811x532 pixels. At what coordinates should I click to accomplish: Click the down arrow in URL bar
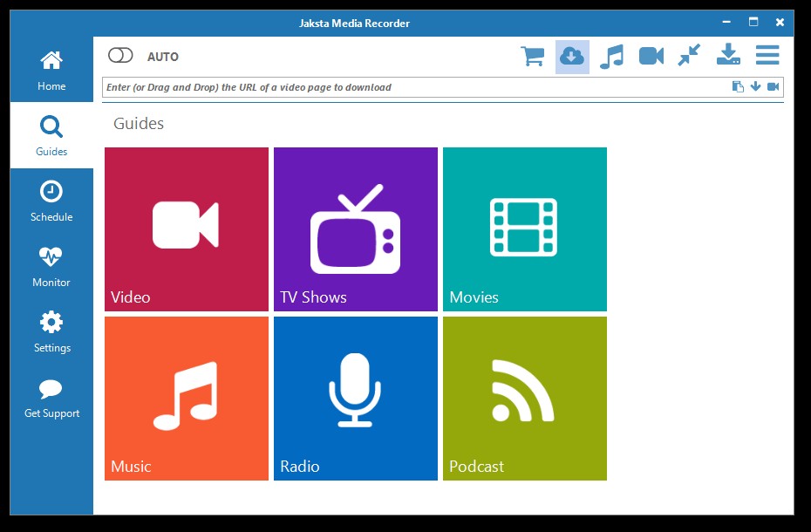tap(755, 86)
